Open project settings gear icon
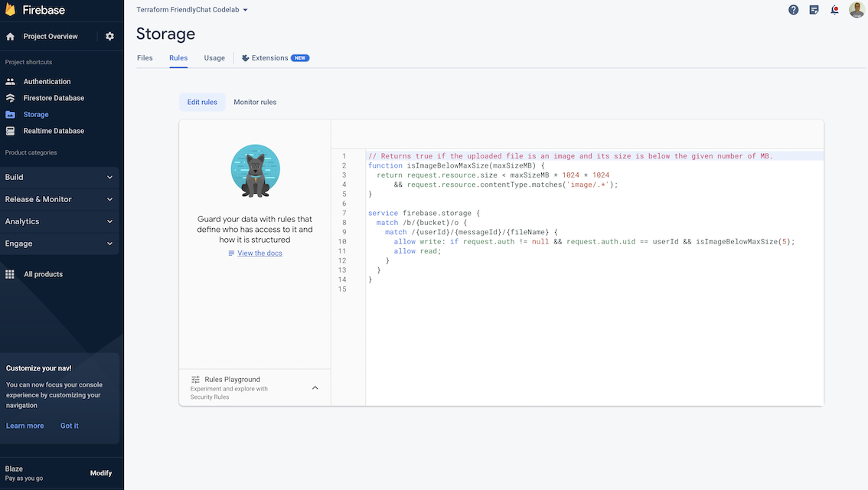The image size is (868, 490). coord(109,35)
